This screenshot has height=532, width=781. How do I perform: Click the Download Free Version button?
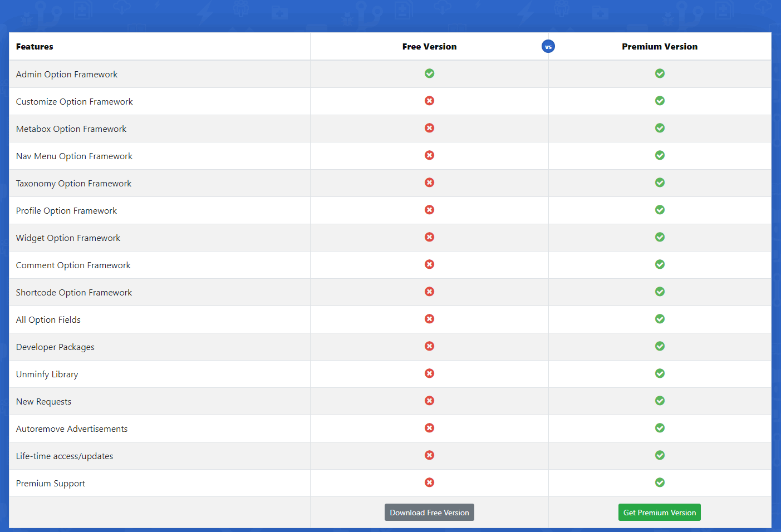[x=429, y=513]
